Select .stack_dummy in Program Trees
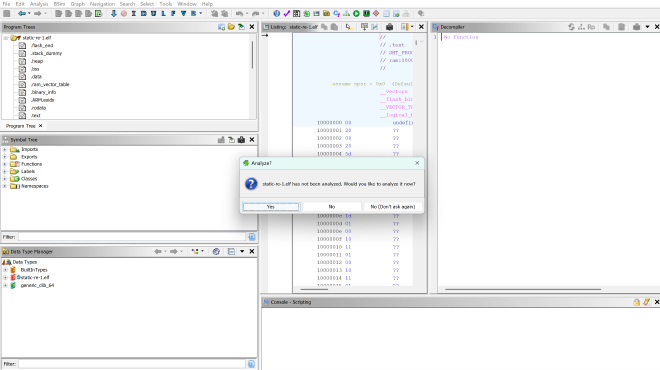 tap(46, 53)
